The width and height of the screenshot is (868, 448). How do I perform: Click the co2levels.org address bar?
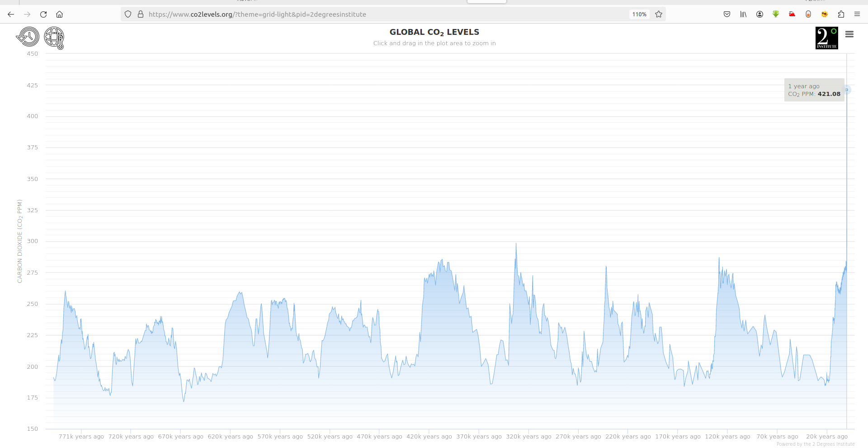pos(384,14)
